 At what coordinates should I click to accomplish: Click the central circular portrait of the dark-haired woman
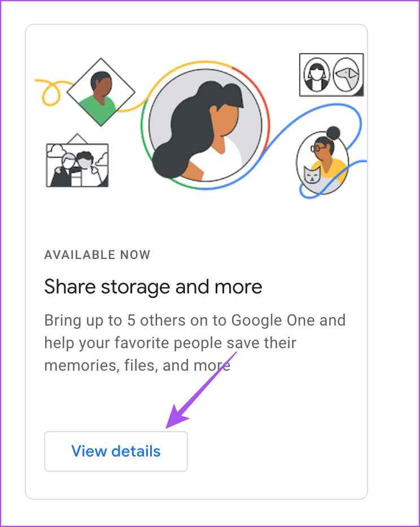(205, 125)
